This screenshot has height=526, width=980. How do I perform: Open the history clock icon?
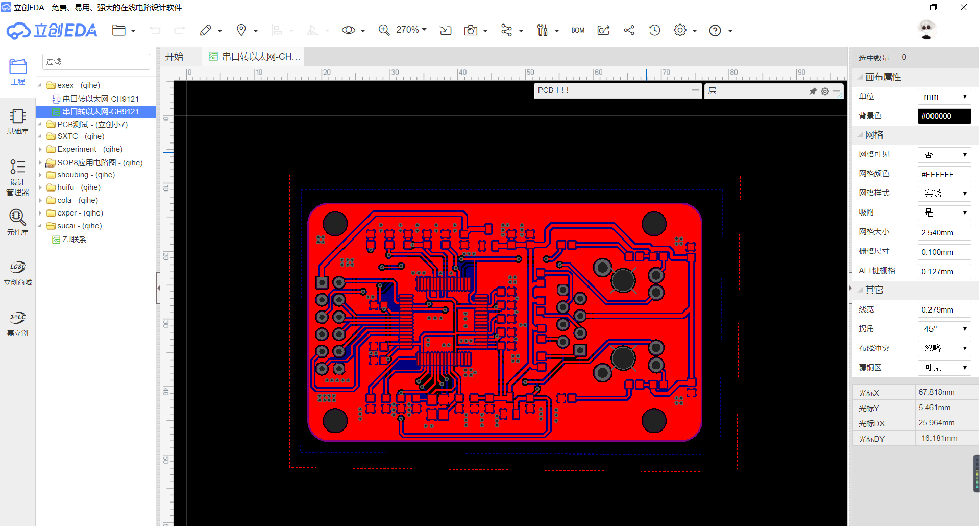click(x=654, y=30)
